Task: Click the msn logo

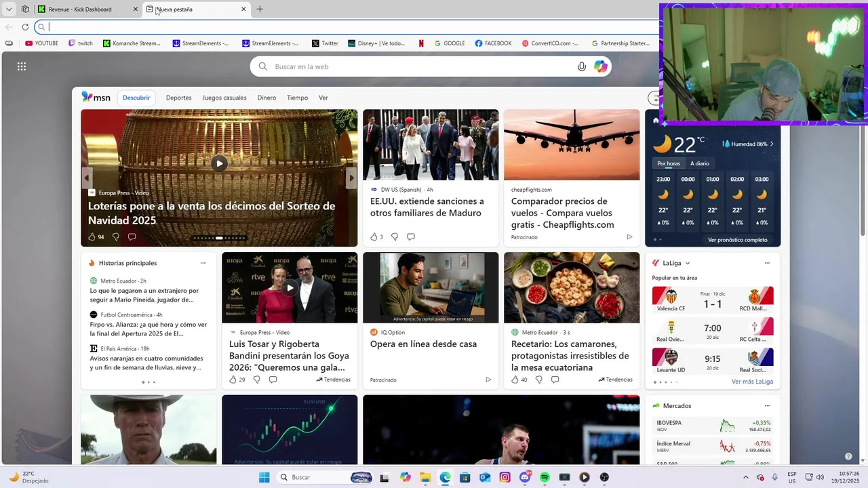Action: point(96,97)
